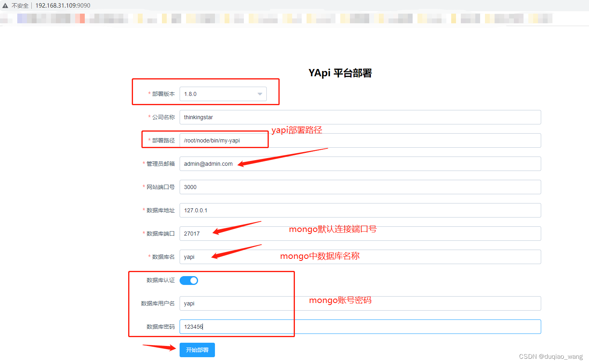The width and height of the screenshot is (589, 364).
Task: Click the 开始部署 button
Action: pyautogui.click(x=197, y=350)
